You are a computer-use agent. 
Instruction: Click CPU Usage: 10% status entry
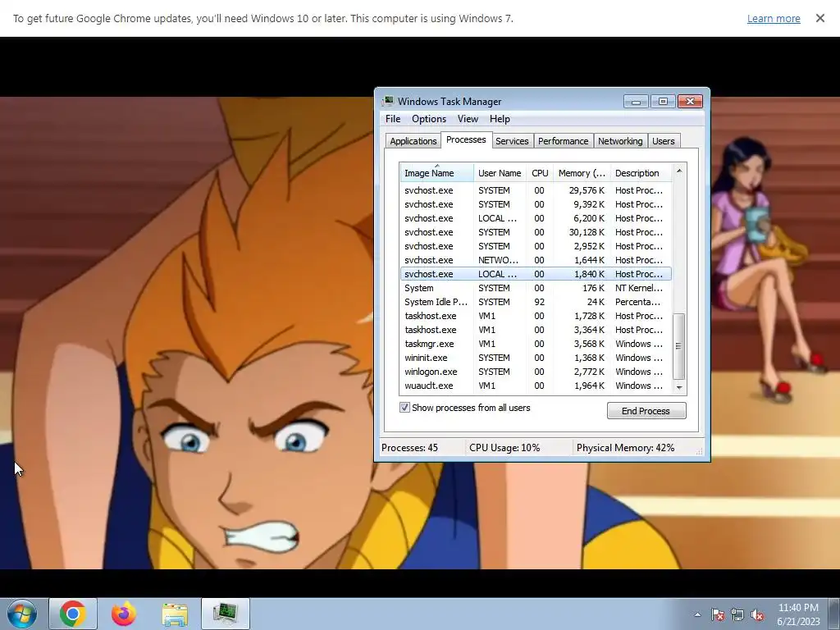[504, 448]
